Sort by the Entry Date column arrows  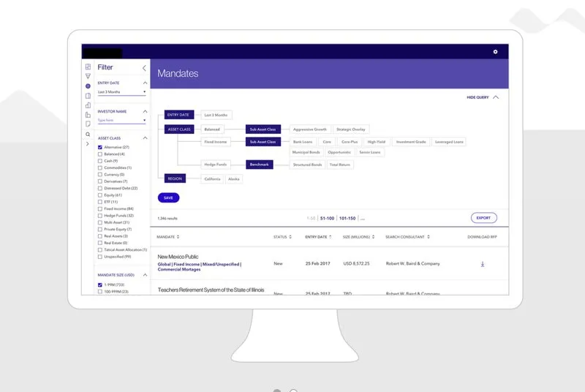click(x=331, y=237)
